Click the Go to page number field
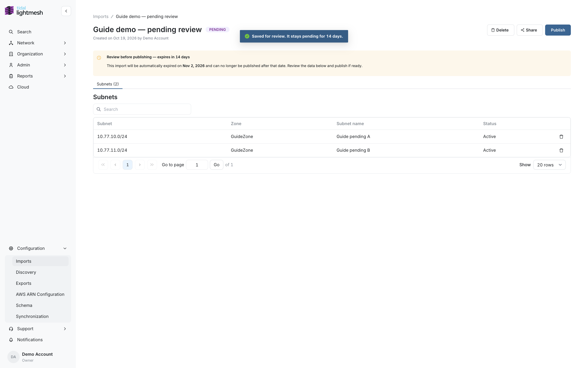 (x=197, y=165)
